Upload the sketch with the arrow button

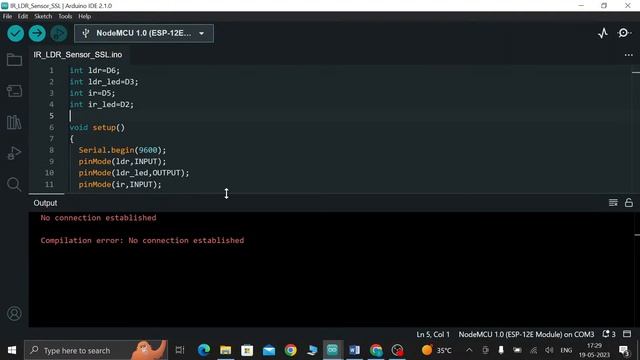(x=37, y=33)
